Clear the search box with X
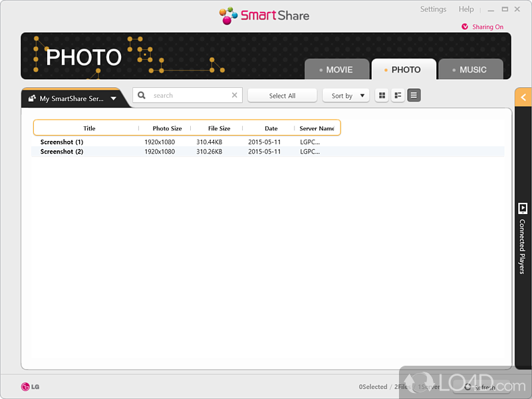The image size is (532, 399). [x=234, y=96]
